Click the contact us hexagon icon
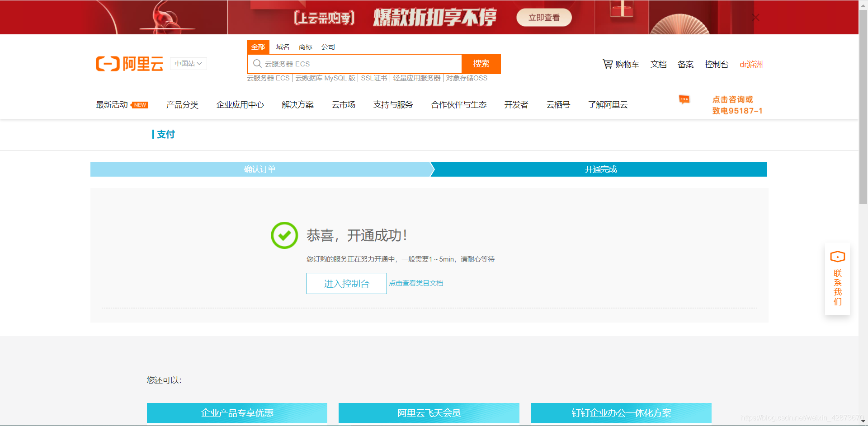The height and width of the screenshot is (426, 868). point(838,257)
